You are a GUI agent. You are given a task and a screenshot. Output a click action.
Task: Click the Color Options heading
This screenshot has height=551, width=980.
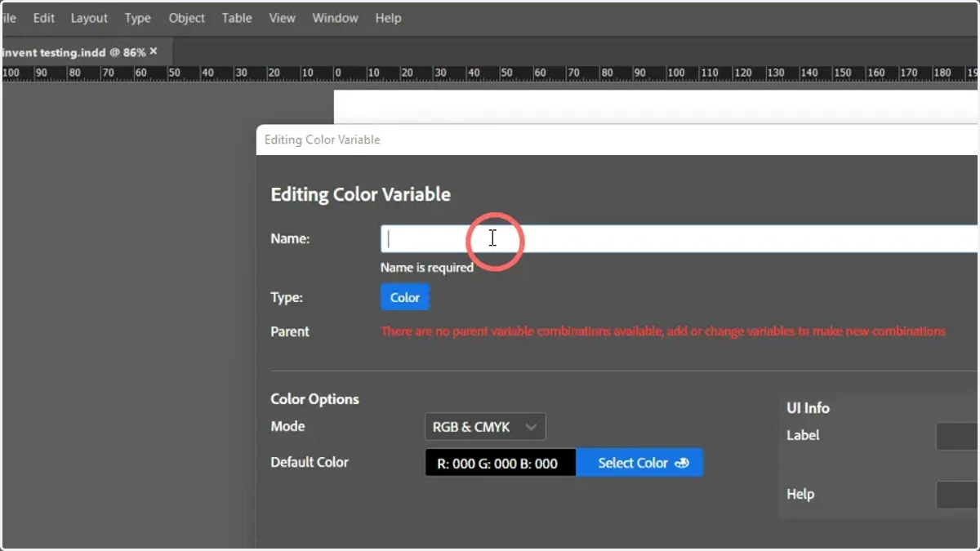(x=314, y=399)
